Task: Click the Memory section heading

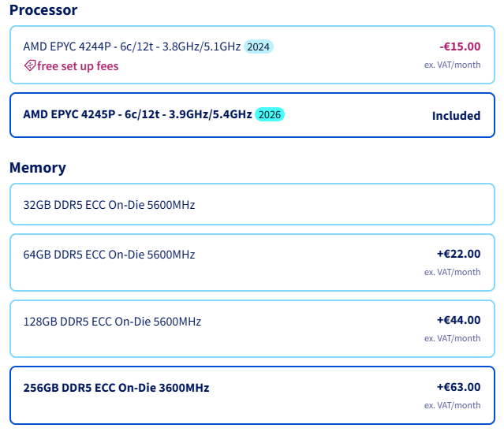Action: click(38, 167)
